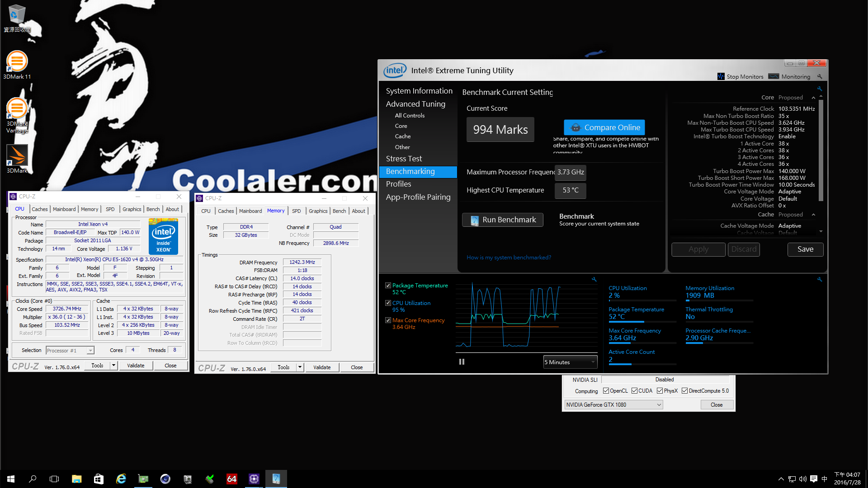
Task: Click the graph panel wrench icon
Action: point(594,280)
